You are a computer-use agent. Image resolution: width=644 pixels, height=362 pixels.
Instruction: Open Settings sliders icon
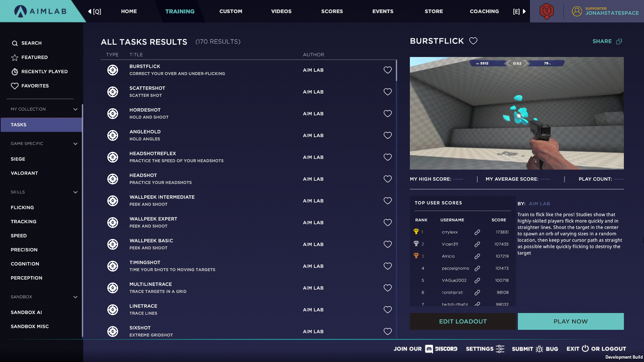pyautogui.click(x=500, y=349)
